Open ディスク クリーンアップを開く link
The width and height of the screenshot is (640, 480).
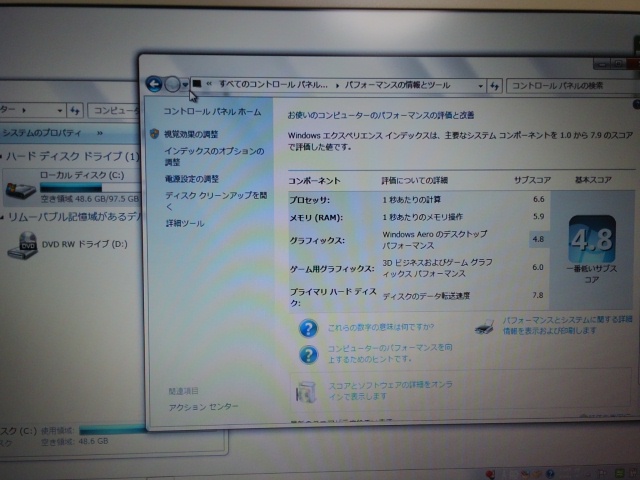(216, 200)
